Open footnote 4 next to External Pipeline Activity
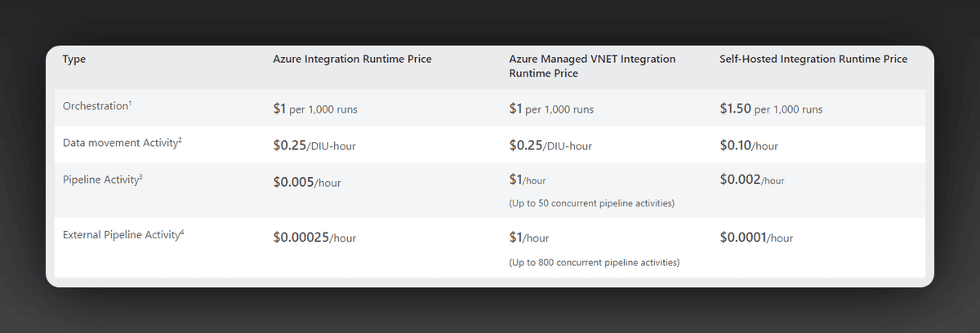 [181, 232]
